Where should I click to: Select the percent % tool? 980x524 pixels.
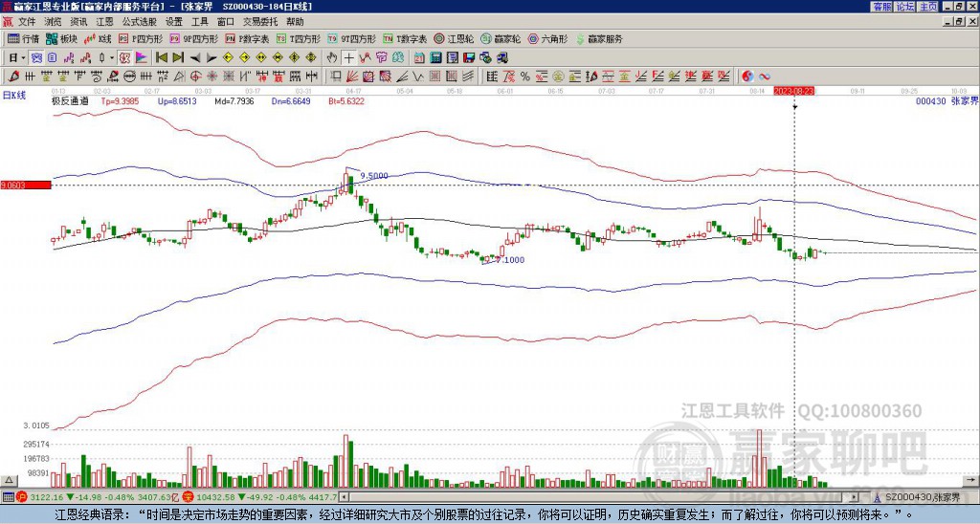point(525,76)
